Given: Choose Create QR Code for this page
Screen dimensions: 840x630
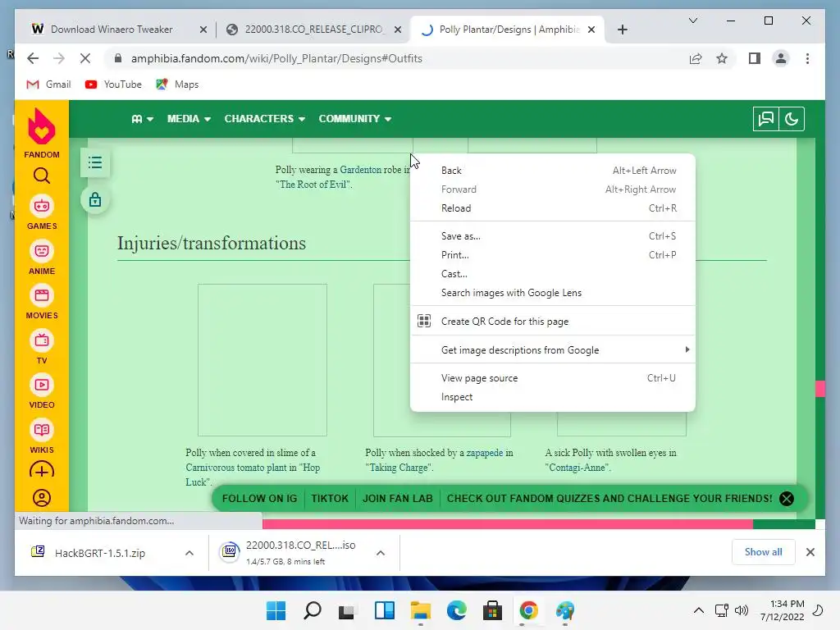Looking at the screenshot, I should click(x=552, y=322).
